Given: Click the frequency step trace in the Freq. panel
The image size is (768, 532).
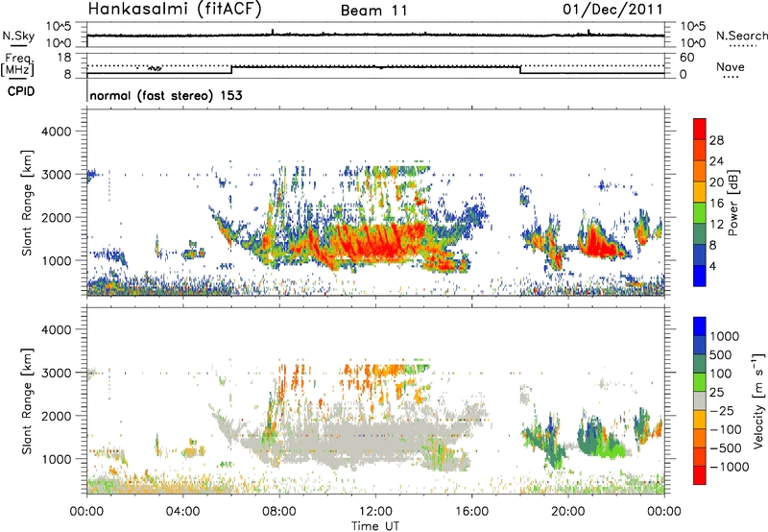Looking at the screenshot, I should tap(375, 67).
